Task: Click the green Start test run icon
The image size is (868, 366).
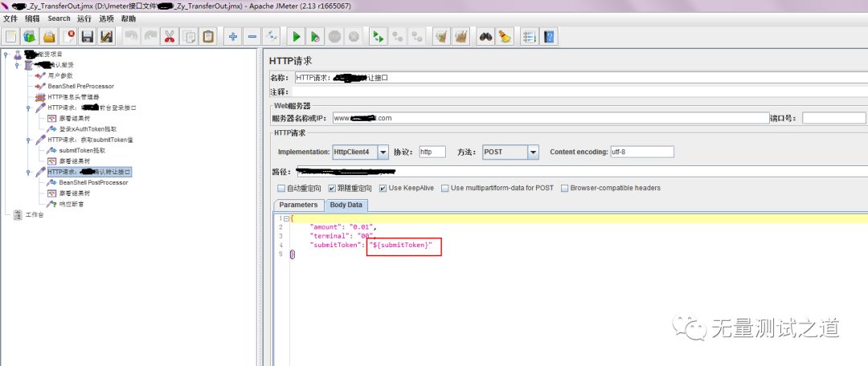Action: (297, 36)
